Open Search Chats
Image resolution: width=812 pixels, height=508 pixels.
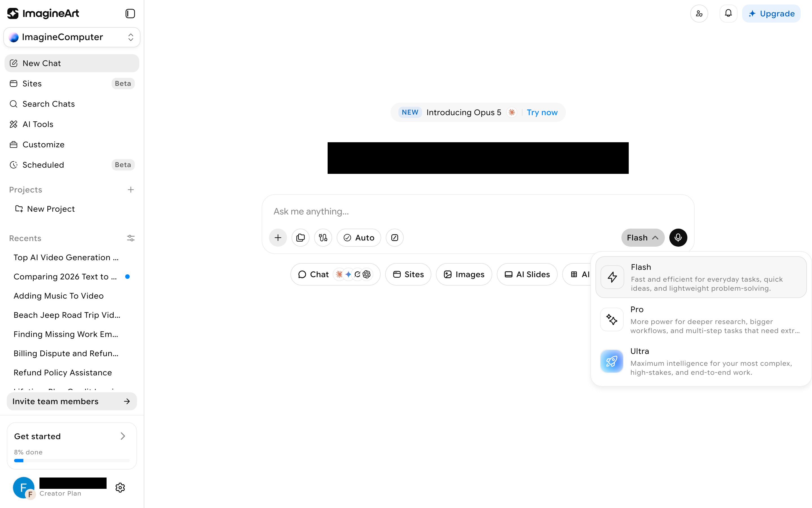[x=72, y=104]
